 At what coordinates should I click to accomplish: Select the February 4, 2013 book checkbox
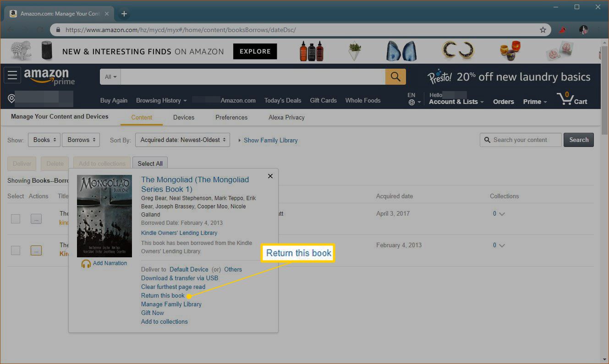[x=16, y=250]
